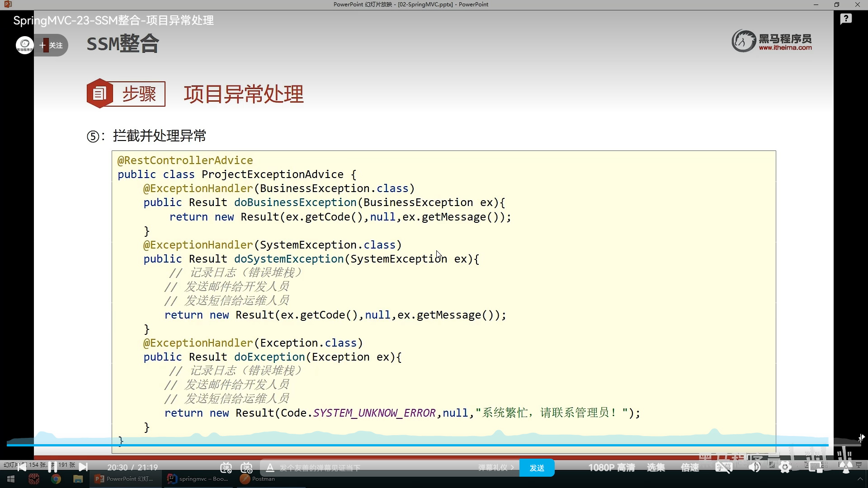This screenshot has width=868, height=488.
Task: Expand the 选集 episode list
Action: [x=656, y=468]
